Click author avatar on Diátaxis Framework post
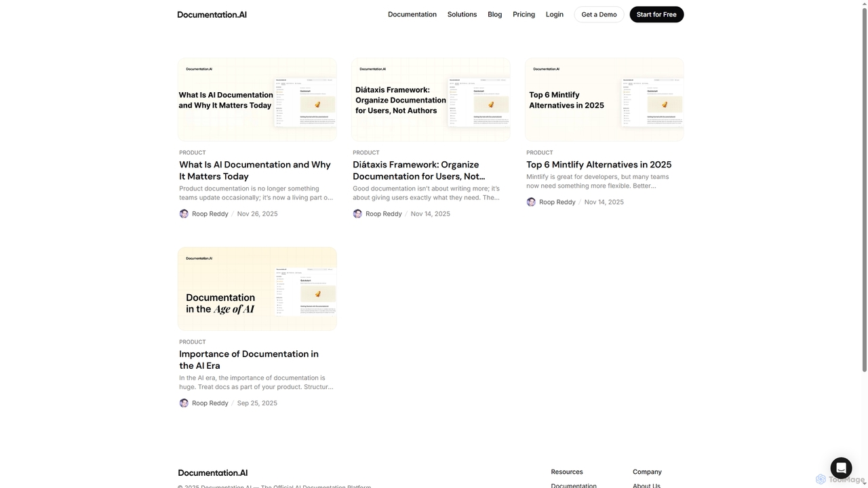Screen dimensions: 868x488 click(x=357, y=213)
